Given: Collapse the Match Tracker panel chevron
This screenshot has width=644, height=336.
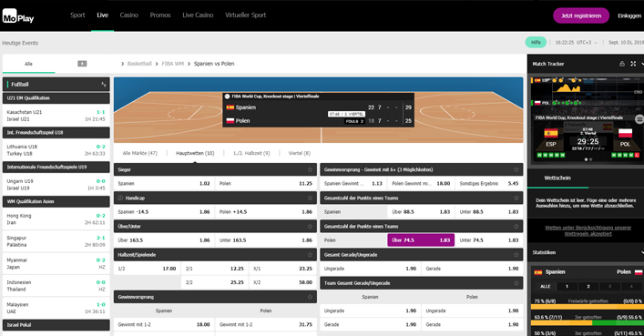Looking at the screenshot, I should point(642,64).
